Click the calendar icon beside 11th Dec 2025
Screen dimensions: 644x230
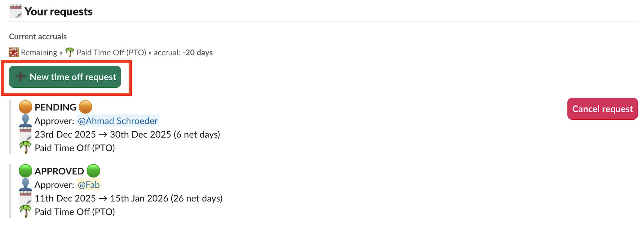click(x=25, y=198)
